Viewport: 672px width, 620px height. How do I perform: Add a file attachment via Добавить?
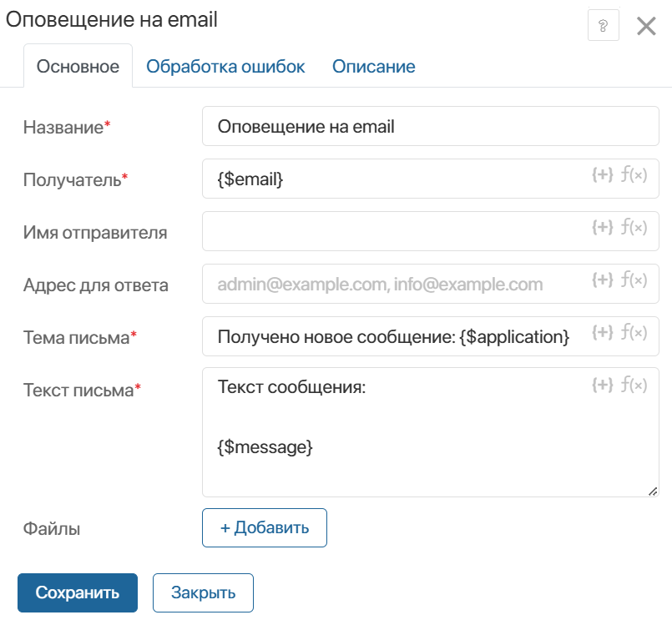coord(264,527)
